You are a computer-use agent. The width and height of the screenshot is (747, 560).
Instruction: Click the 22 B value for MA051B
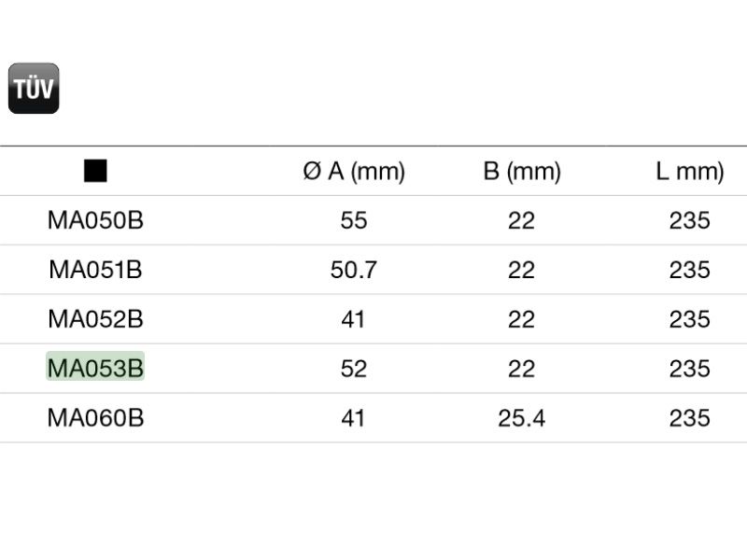point(522,270)
